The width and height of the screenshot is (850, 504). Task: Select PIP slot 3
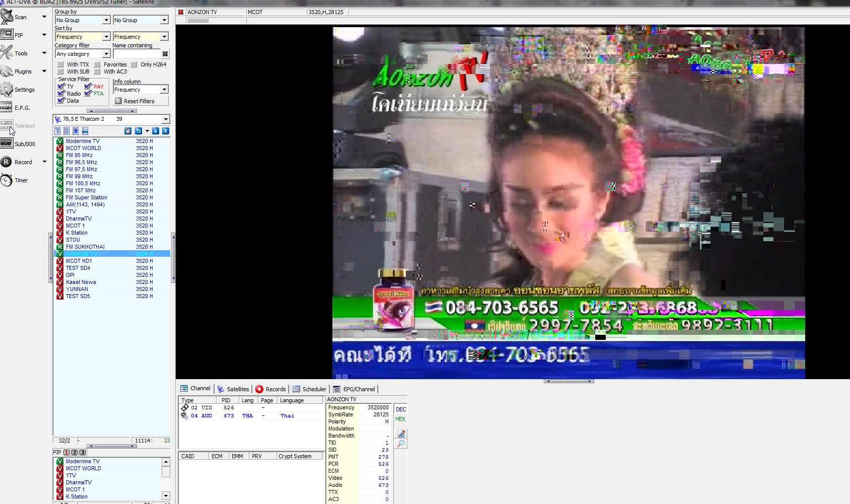click(x=83, y=452)
